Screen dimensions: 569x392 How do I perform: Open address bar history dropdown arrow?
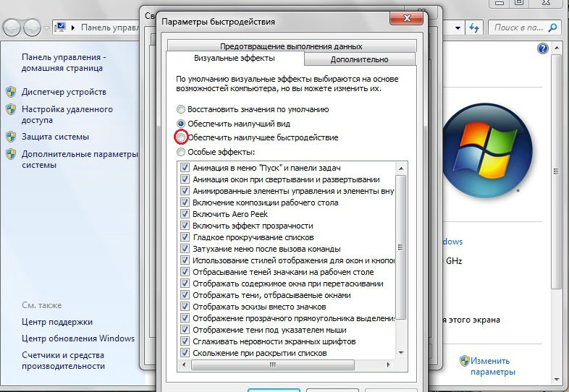[x=458, y=28]
